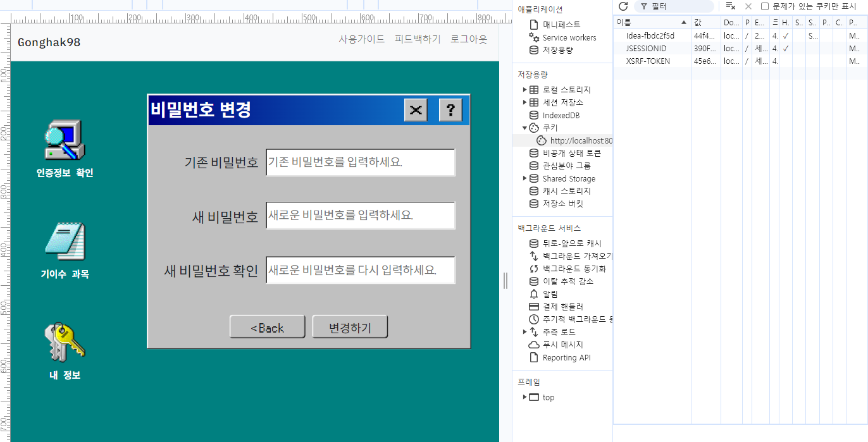Click the Gonghak98 logo text
Viewport: 868px width, 442px height.
pos(49,42)
